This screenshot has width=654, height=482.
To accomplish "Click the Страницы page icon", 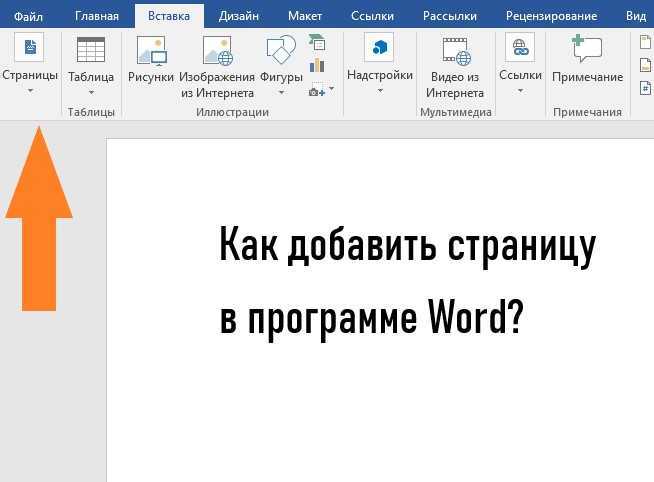I will tap(29, 47).
